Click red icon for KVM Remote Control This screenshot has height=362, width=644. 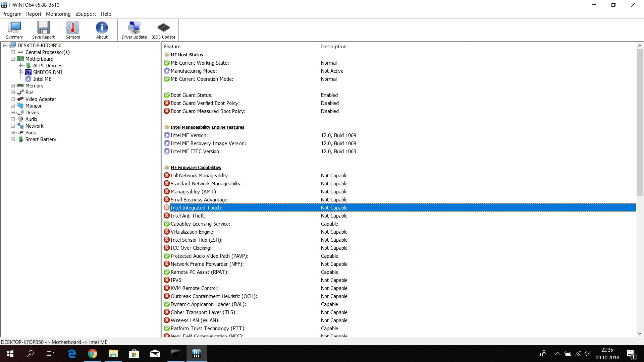(167, 288)
